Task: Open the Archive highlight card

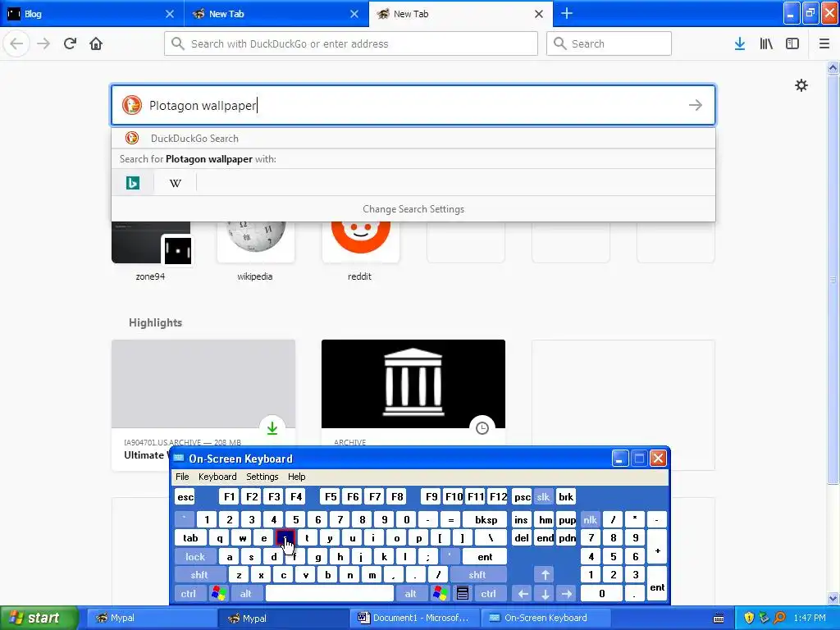Action: (x=413, y=392)
